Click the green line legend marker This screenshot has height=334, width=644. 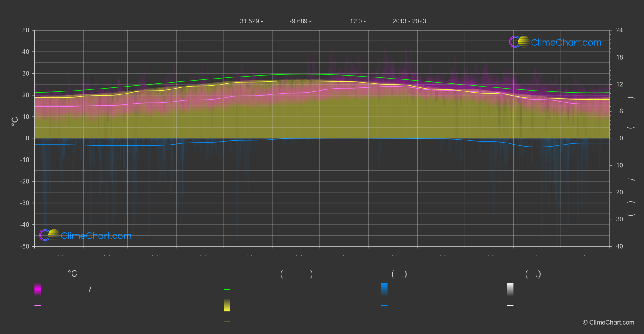click(227, 290)
